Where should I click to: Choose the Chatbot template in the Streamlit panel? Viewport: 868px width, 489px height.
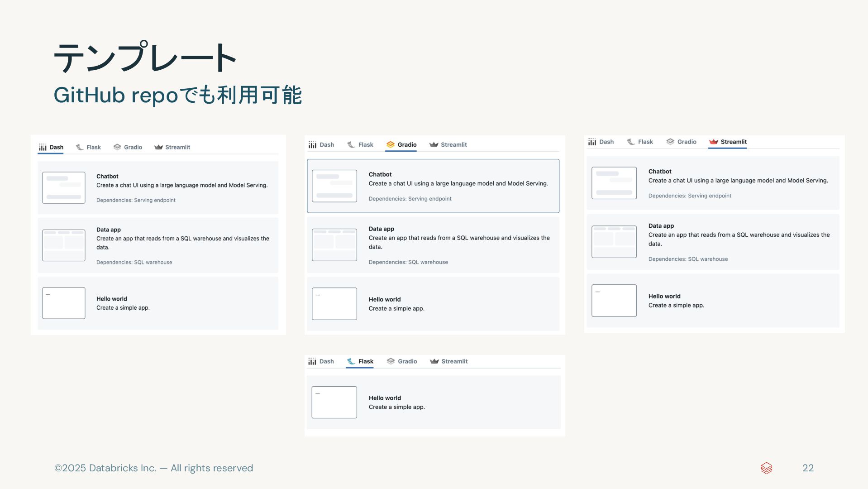[x=713, y=183]
